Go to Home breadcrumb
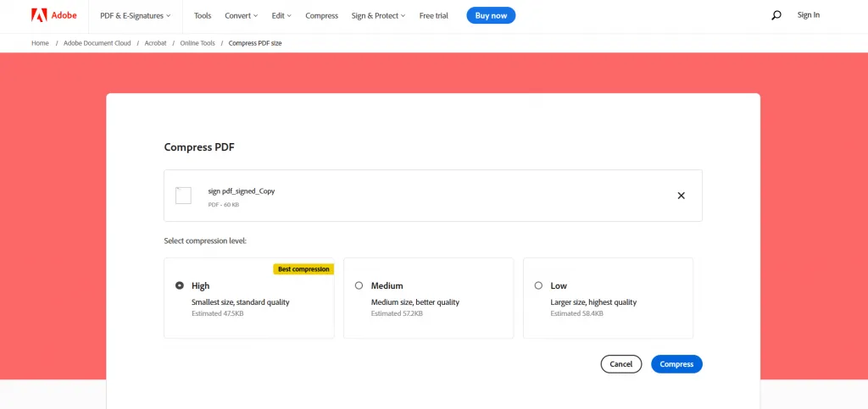Screen dimensions: 868x409 40,43
